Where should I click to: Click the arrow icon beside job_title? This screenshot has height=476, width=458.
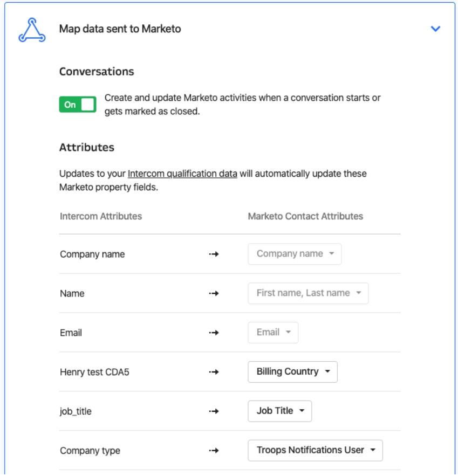coord(214,411)
